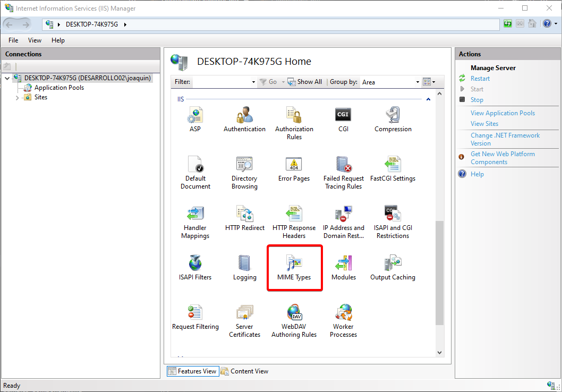Click Change .NET Framework Version
The width and height of the screenshot is (562, 392).
(x=505, y=139)
